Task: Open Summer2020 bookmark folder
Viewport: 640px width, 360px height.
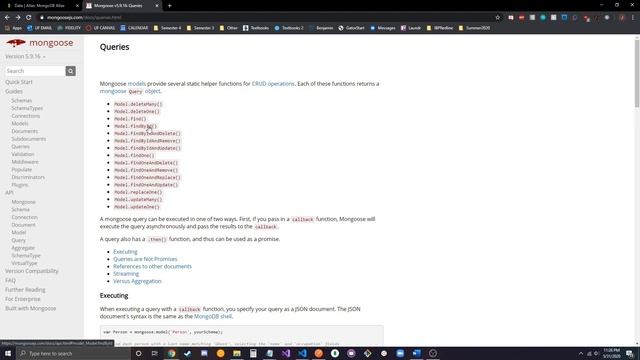Action: click(x=474, y=28)
